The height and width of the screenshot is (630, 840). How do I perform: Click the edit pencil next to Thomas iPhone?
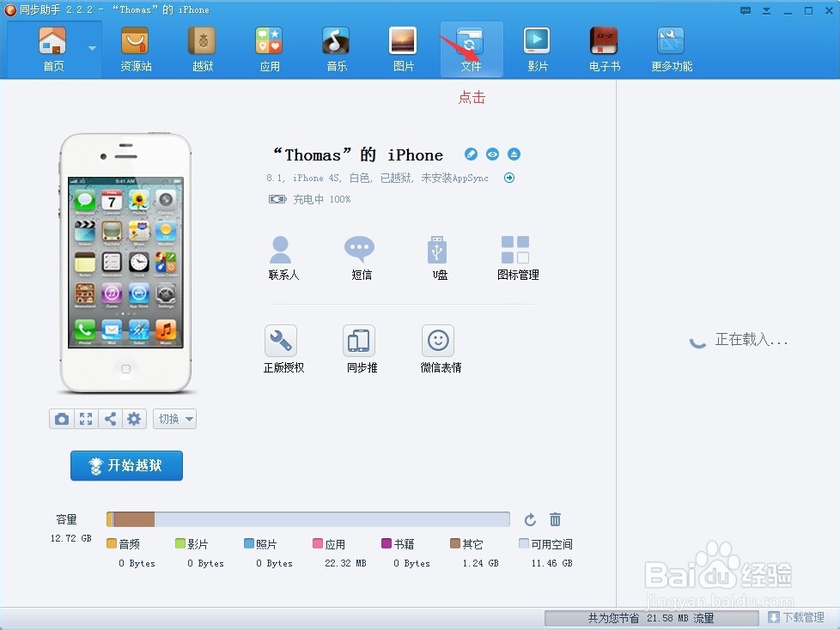click(471, 154)
